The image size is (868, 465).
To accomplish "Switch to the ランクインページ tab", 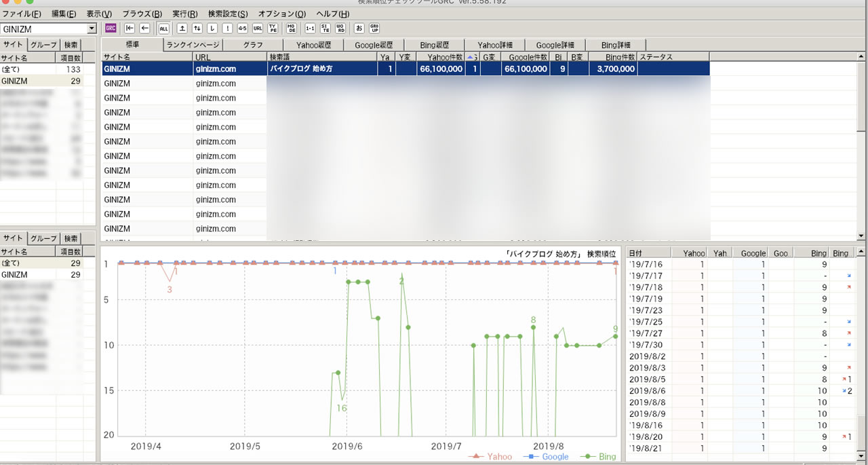I will (x=193, y=45).
